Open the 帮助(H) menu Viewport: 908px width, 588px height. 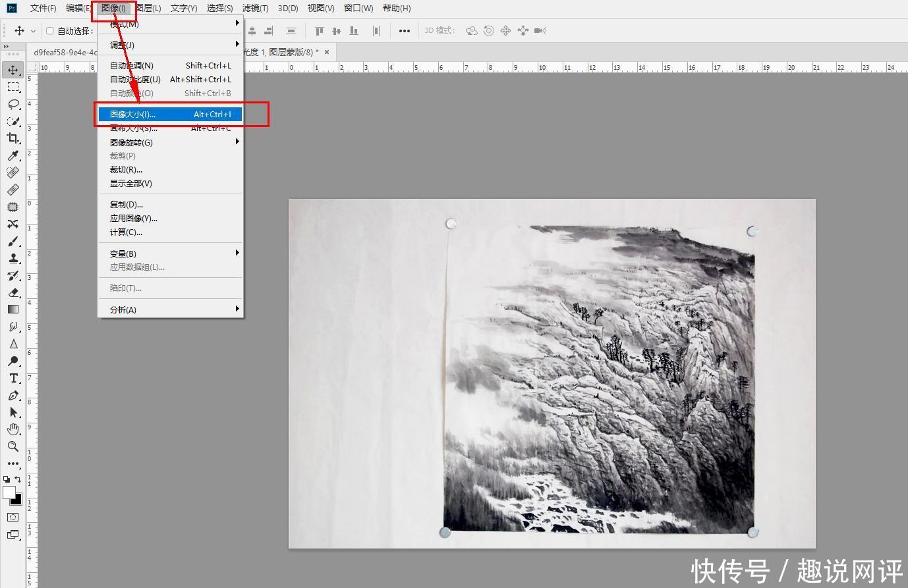click(397, 8)
